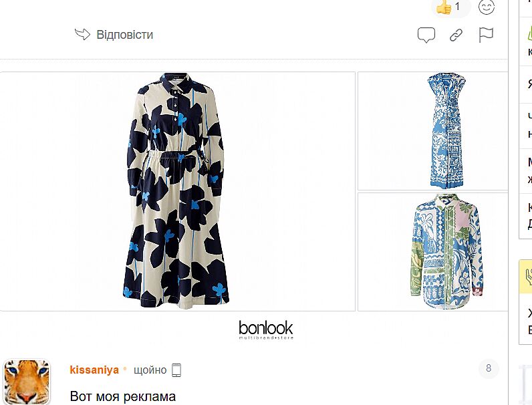Viewport: 532px width, 405px height.
Task: Click the comment number 8 badge
Action: [x=489, y=368]
